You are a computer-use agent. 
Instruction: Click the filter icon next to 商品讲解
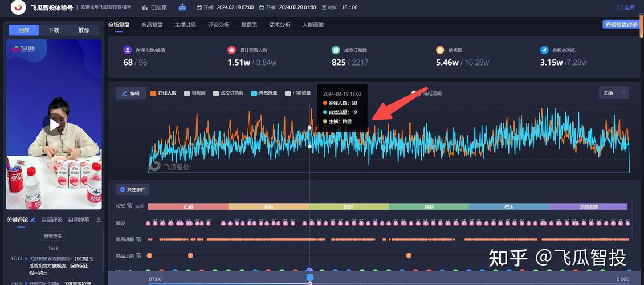138,239
